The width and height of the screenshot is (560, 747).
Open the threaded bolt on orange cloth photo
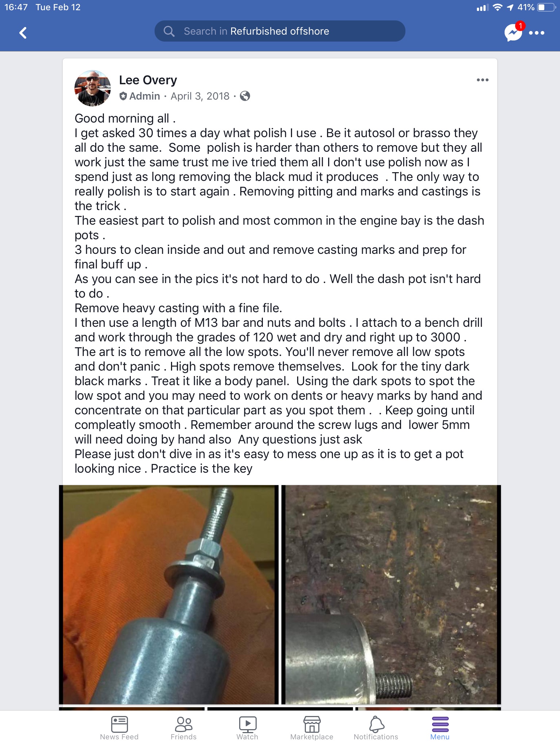pos(169,595)
